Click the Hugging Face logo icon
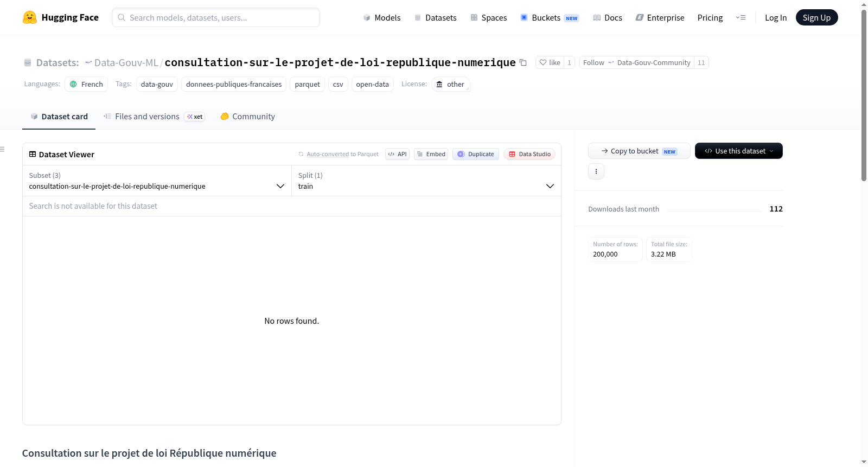The width and height of the screenshot is (868, 467). 30,17
